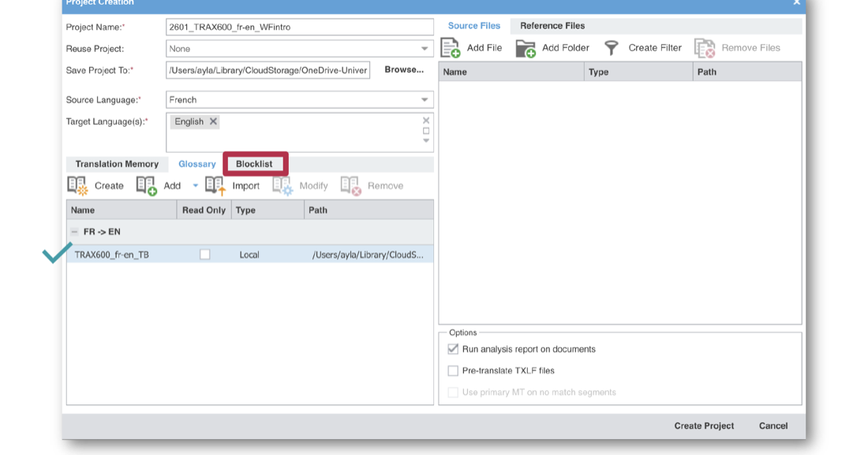
Task: Click the Add File icon
Action: tap(451, 48)
